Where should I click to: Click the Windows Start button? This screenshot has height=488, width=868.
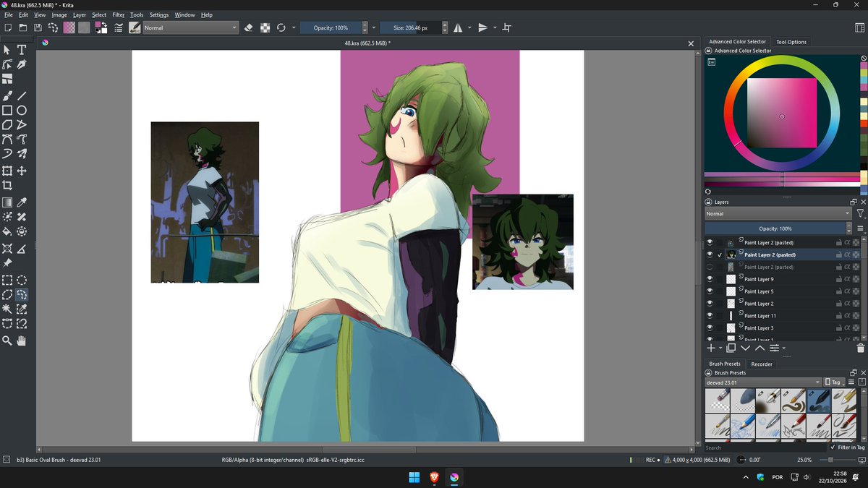click(414, 477)
